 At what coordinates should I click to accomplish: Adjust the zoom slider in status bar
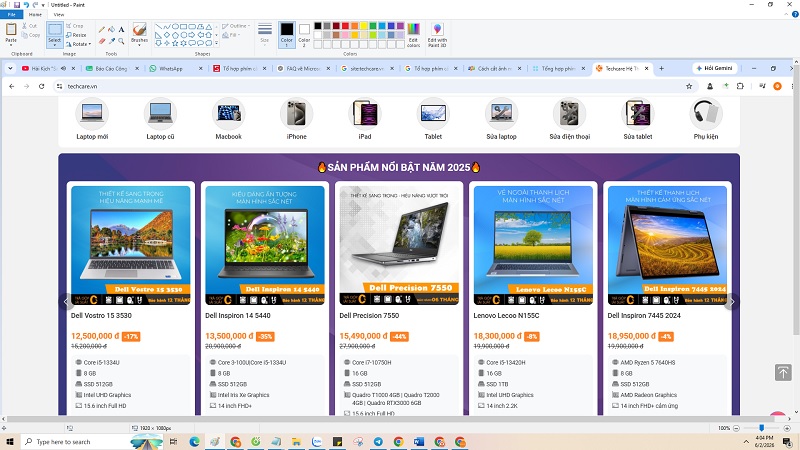pyautogui.click(x=761, y=428)
